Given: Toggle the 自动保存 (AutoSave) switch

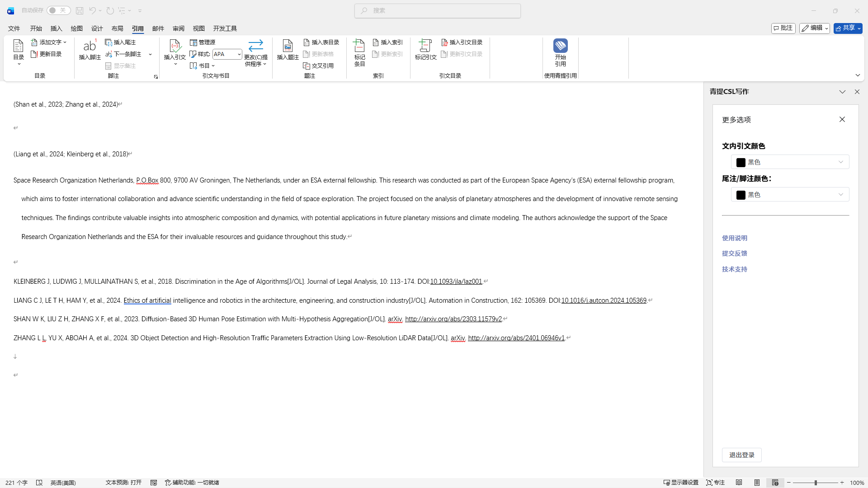Looking at the screenshot, I should 58,10.
